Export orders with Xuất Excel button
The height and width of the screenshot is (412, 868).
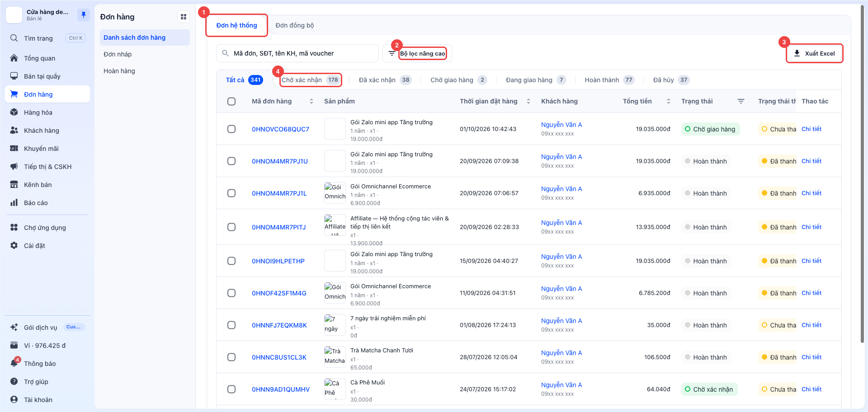point(815,54)
